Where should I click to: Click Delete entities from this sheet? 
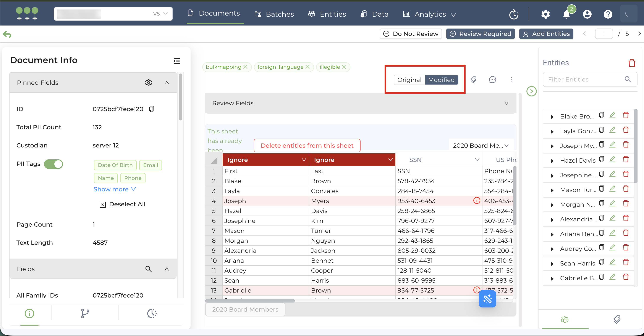pos(307,146)
